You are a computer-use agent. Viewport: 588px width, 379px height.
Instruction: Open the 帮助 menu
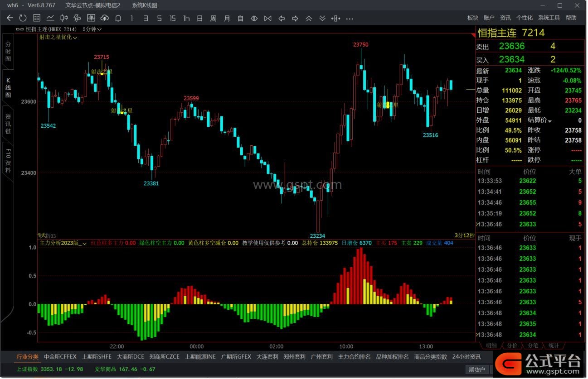coord(571,18)
